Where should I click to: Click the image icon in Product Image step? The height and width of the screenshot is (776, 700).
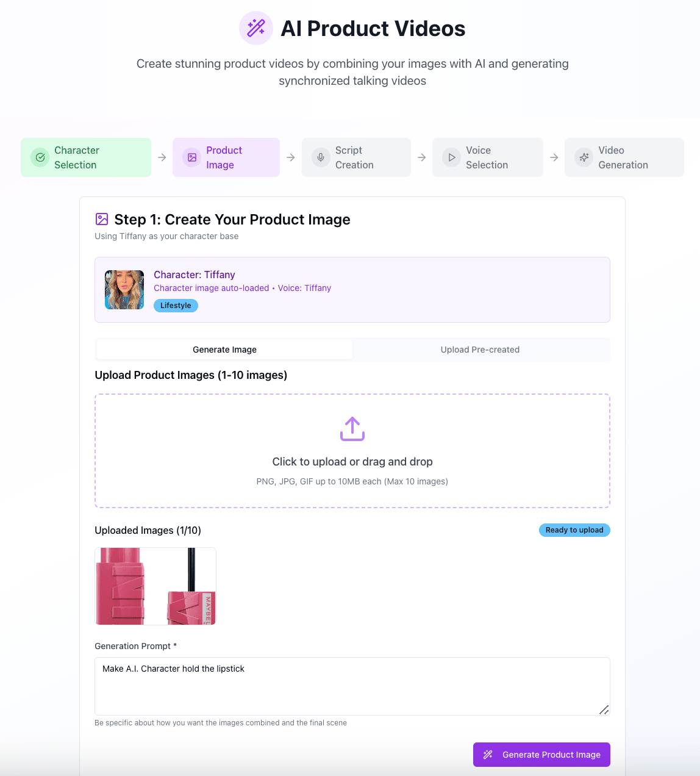coord(192,157)
